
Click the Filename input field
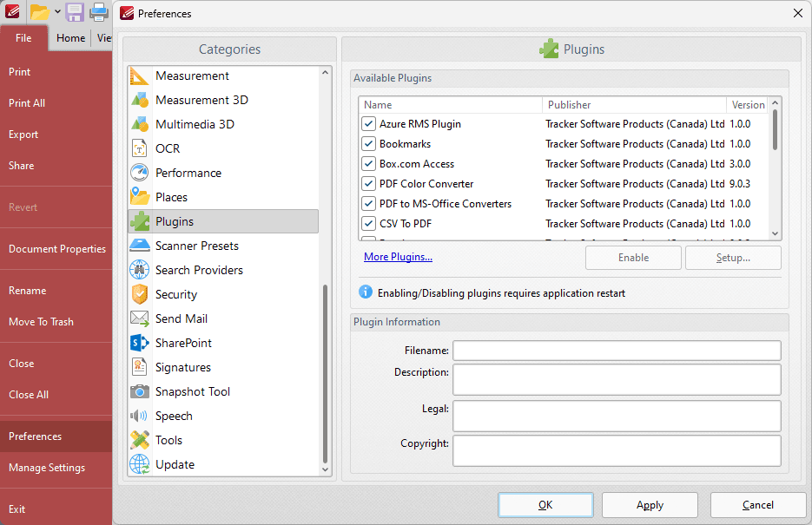[x=617, y=350]
